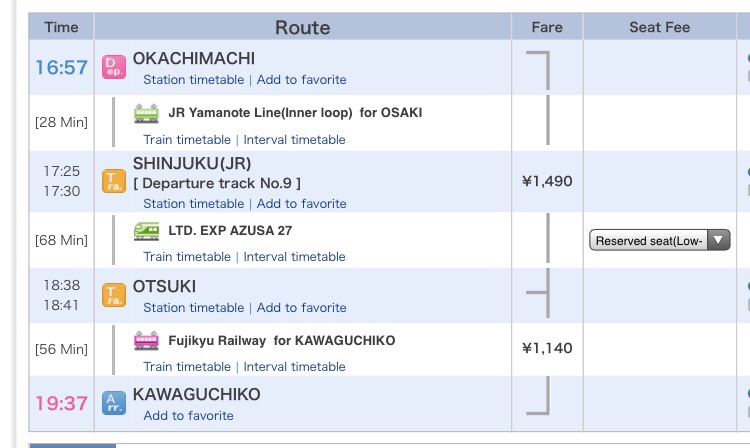Click the pink Dep. departure icon

pos(114,67)
